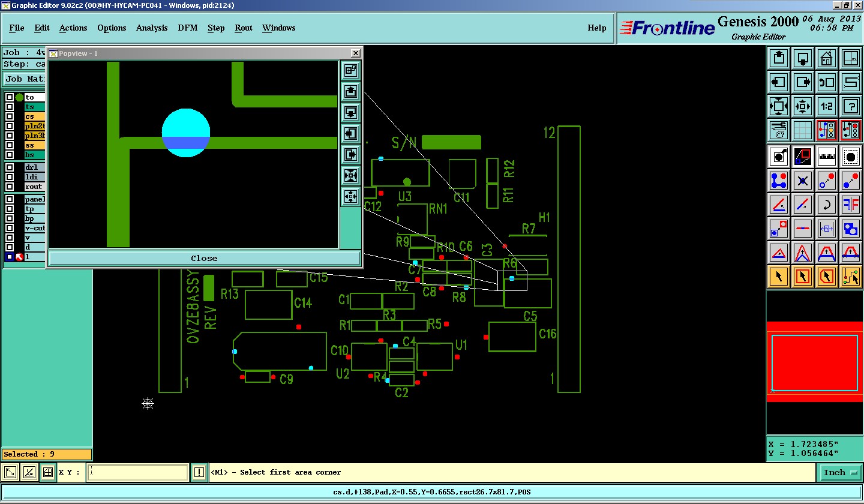The height and width of the screenshot is (504, 864).
Task: Click the zoom out icon in main toolbar
Action: coord(803,106)
